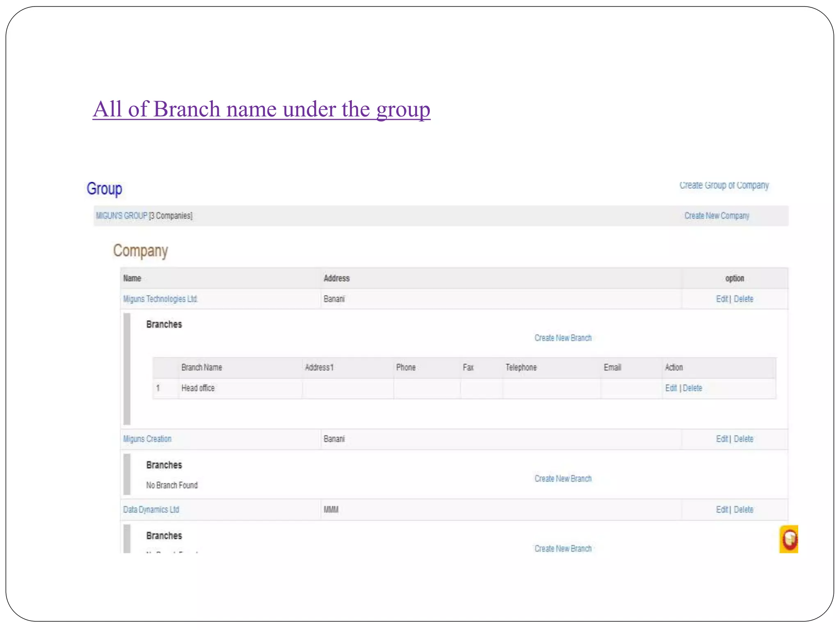Click '[3 Companies]' count text
840x630 pixels.
click(x=171, y=216)
